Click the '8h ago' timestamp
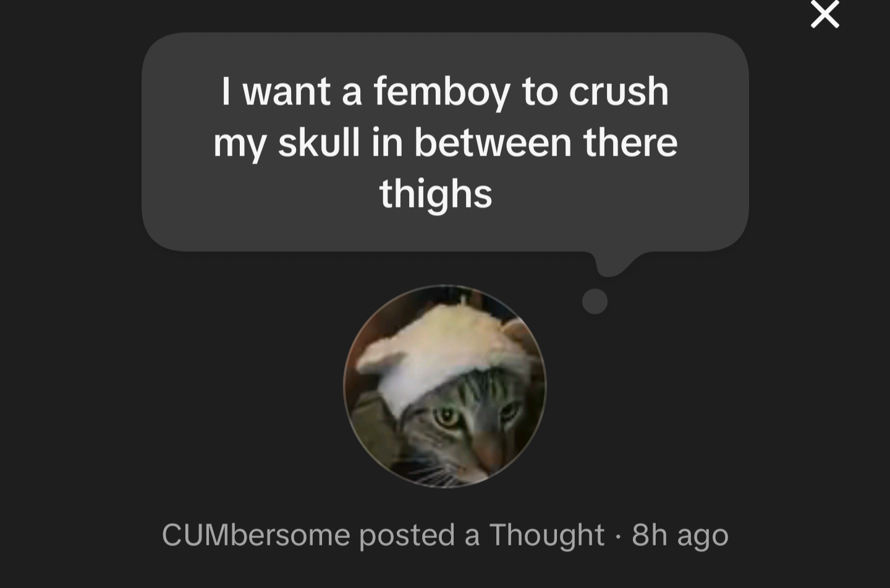Image resolution: width=890 pixels, height=588 pixels. pos(680,535)
